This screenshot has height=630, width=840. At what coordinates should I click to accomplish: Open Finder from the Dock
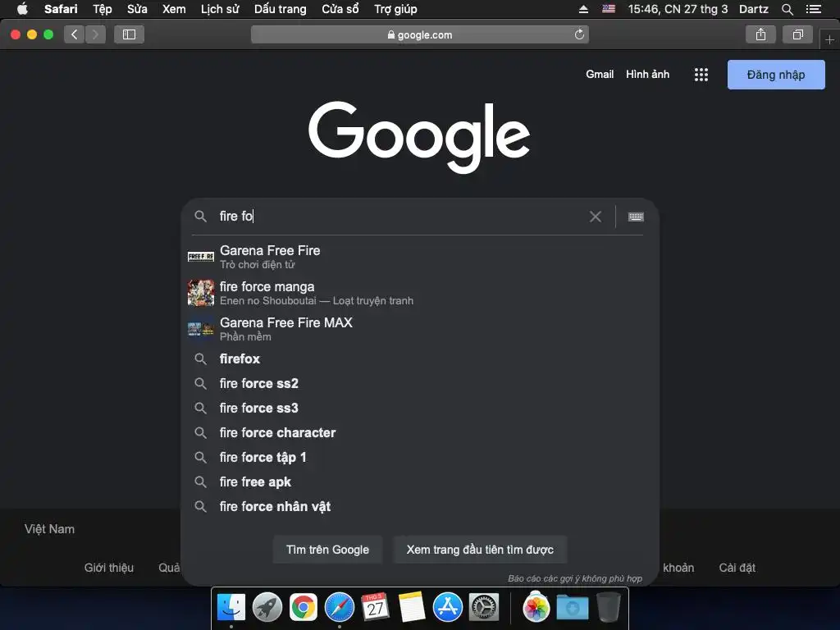[x=231, y=607]
